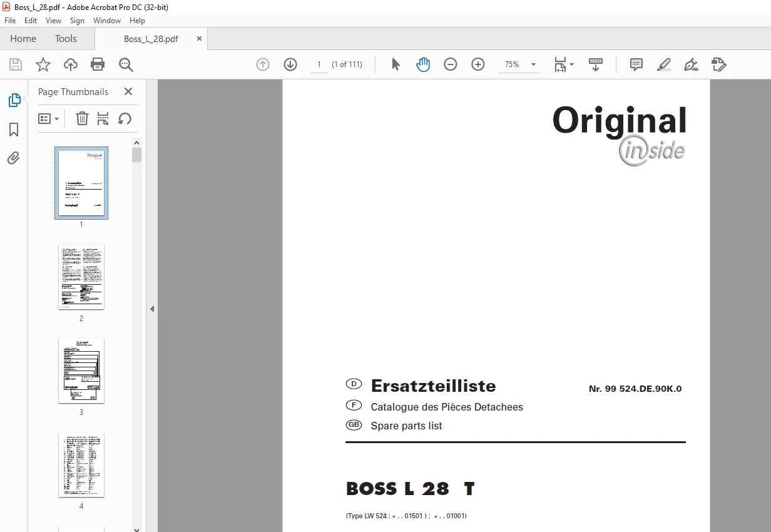Click the read mode scrolling icon
This screenshot has height=532, width=771.
pos(596,64)
